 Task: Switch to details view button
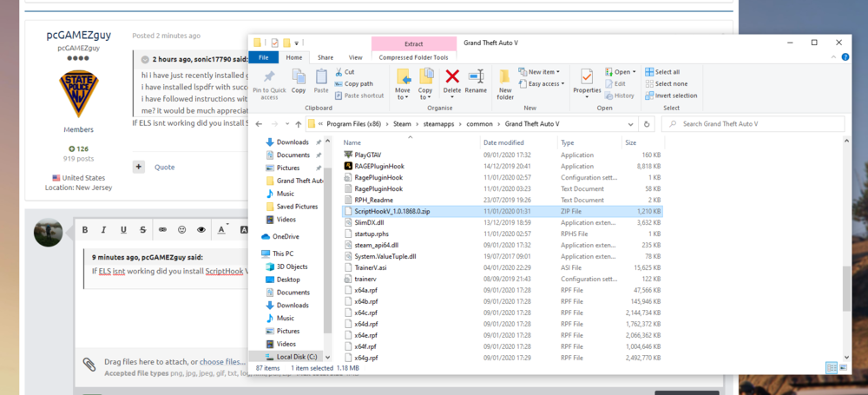click(x=831, y=367)
